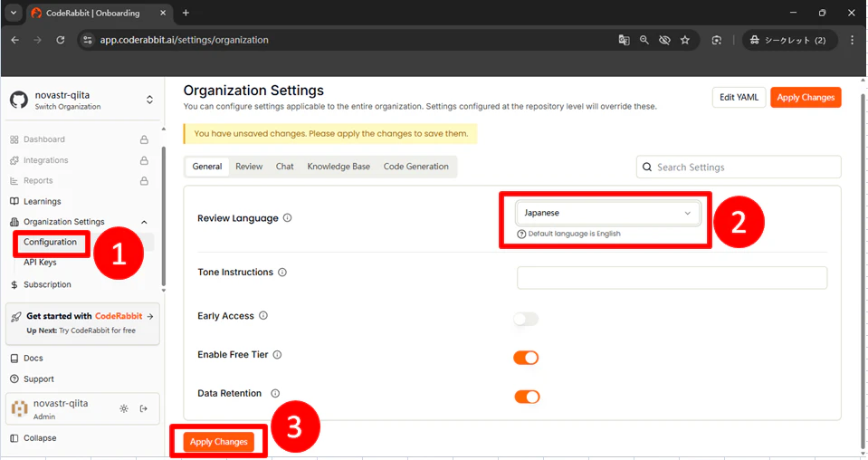Viewport: 868px width, 460px height.
Task: Click the Tone Instructions text field
Action: 672,278
